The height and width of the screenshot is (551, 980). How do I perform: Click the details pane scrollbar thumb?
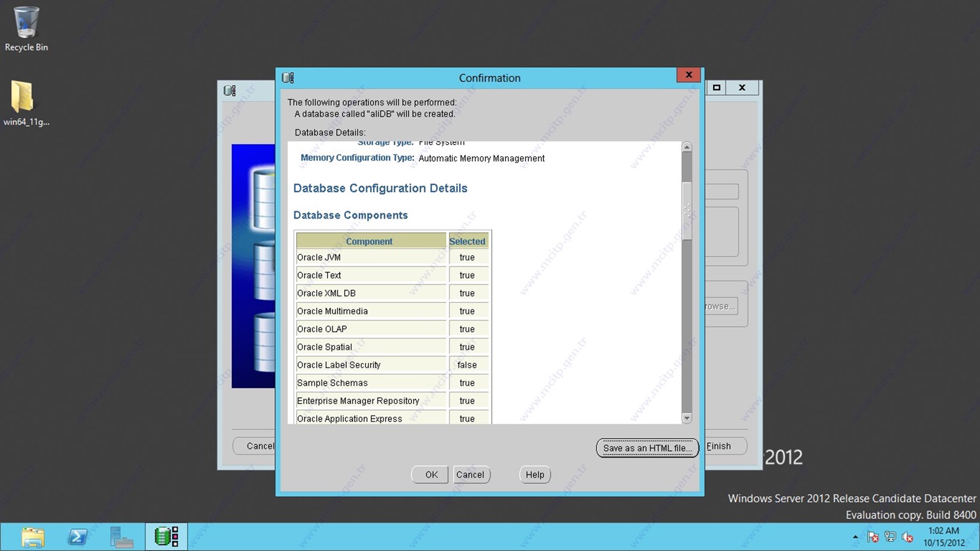pyautogui.click(x=687, y=211)
